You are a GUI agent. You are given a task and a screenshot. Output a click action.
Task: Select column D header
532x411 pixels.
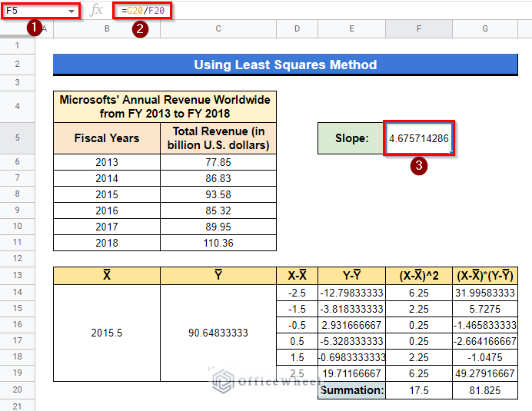[x=297, y=29]
